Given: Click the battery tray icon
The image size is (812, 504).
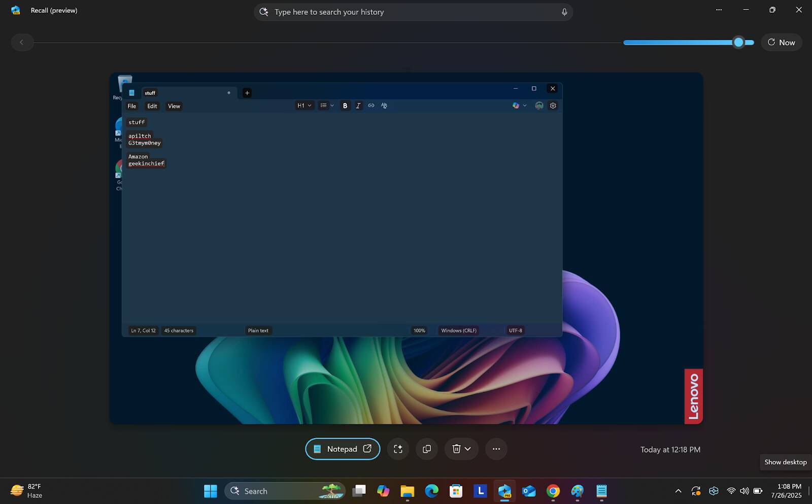Looking at the screenshot, I should tap(758, 491).
